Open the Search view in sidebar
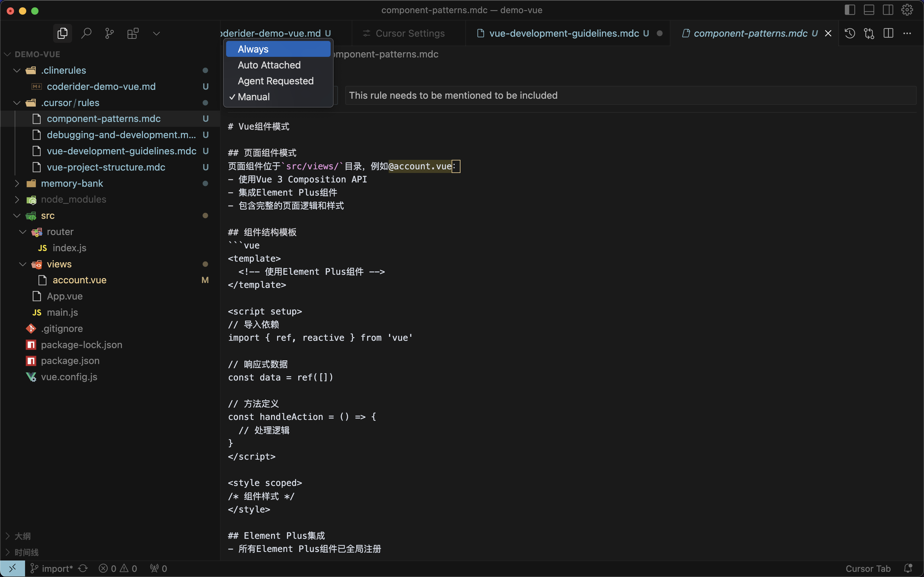Image resolution: width=924 pixels, height=577 pixels. coord(86,33)
